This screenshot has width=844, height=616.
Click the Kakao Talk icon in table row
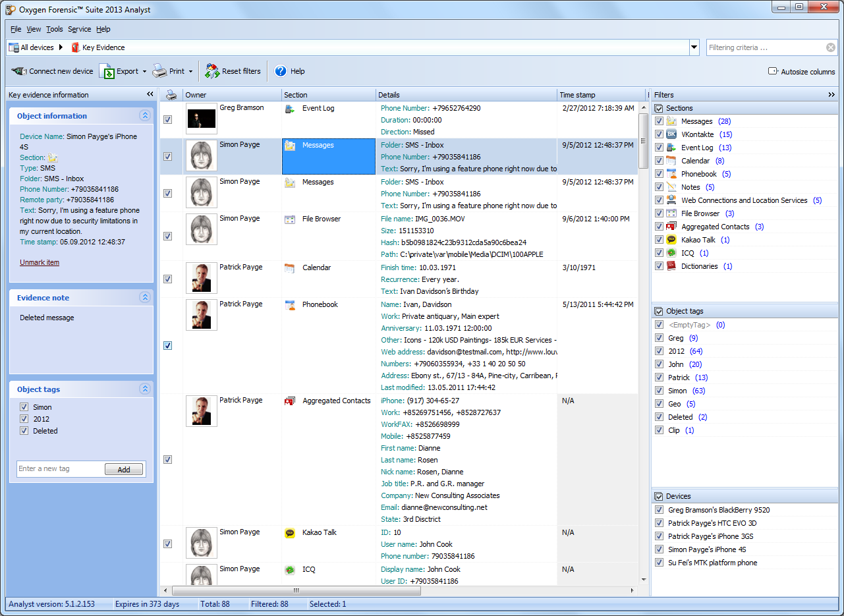[x=290, y=533]
